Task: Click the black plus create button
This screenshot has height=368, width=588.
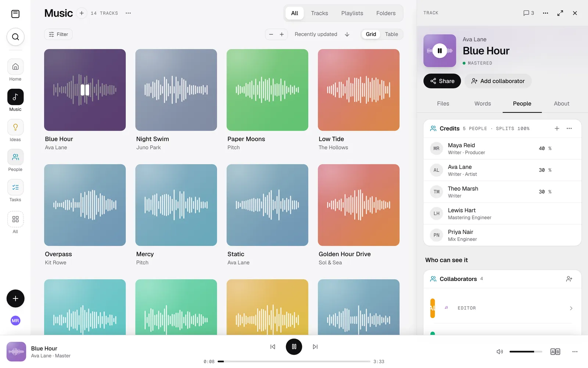Action: [15, 298]
